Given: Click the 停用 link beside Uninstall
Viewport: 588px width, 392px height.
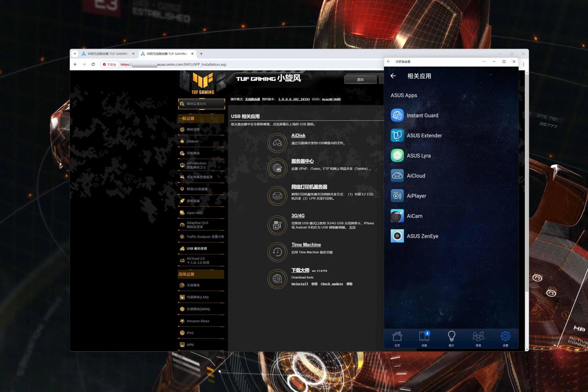Looking at the screenshot, I should [314, 284].
